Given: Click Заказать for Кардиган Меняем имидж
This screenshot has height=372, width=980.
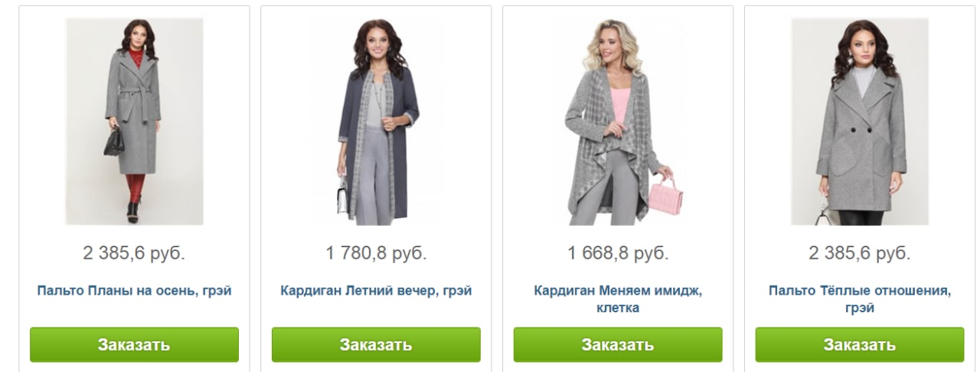Looking at the screenshot, I should tap(618, 344).
